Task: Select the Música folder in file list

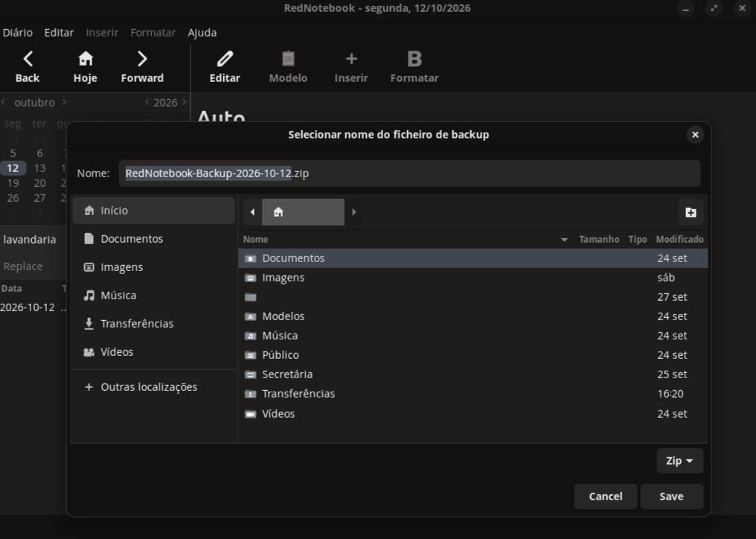Action: [x=473, y=335]
